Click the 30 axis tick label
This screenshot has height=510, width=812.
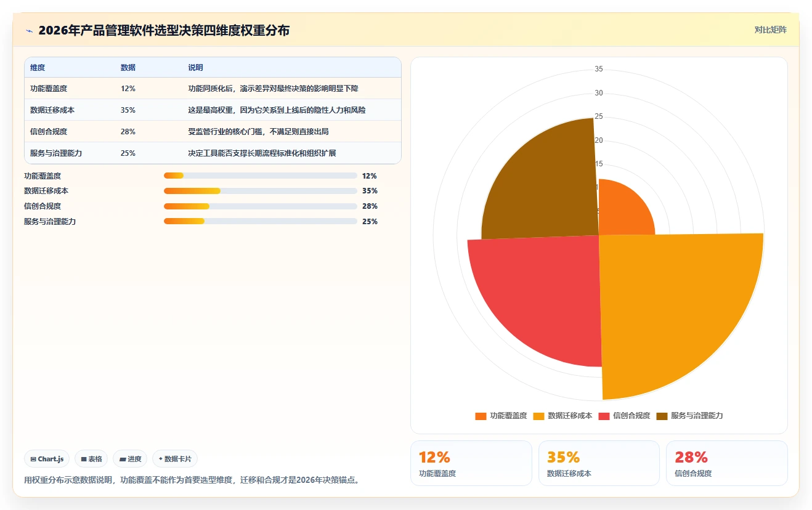tap(599, 93)
